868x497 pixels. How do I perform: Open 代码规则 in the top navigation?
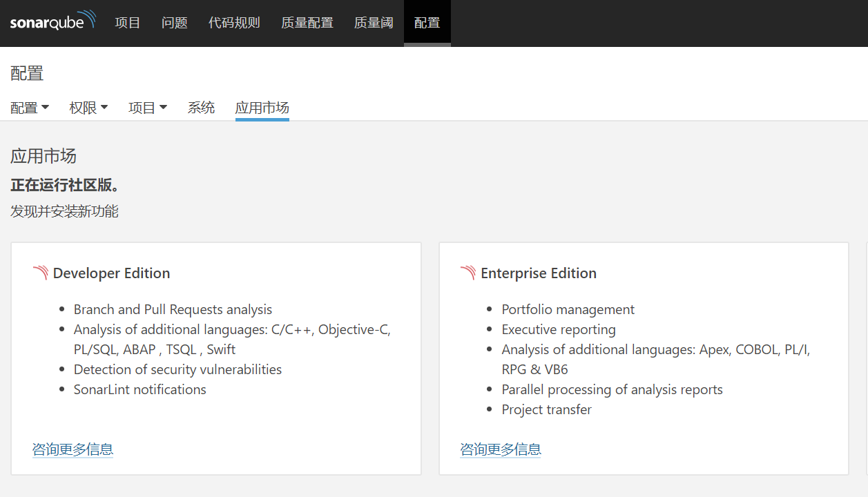(234, 23)
